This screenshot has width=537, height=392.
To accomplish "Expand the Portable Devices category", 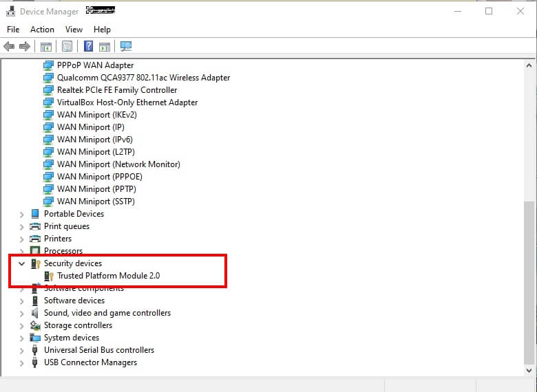I will (22, 214).
